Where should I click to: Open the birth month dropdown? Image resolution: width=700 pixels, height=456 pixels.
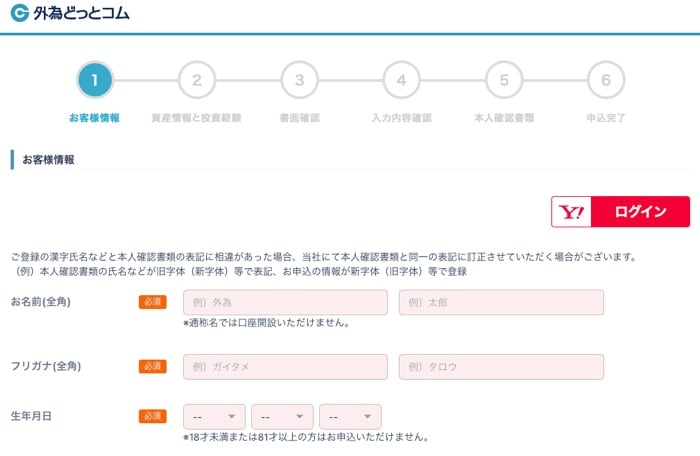tap(282, 417)
